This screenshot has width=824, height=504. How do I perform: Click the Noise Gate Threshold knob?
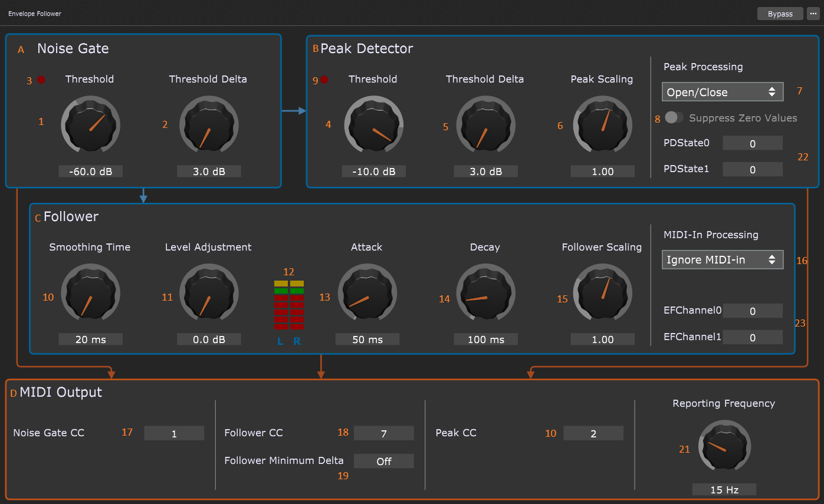90,126
